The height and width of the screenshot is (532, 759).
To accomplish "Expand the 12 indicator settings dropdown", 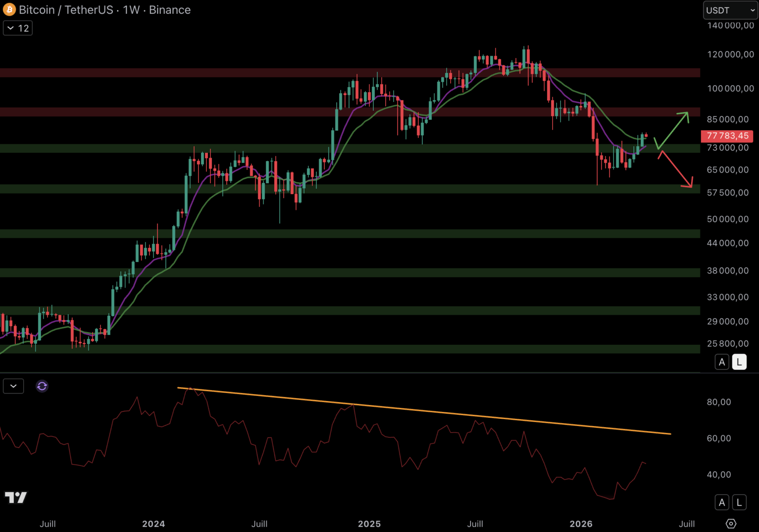I will 17,28.
